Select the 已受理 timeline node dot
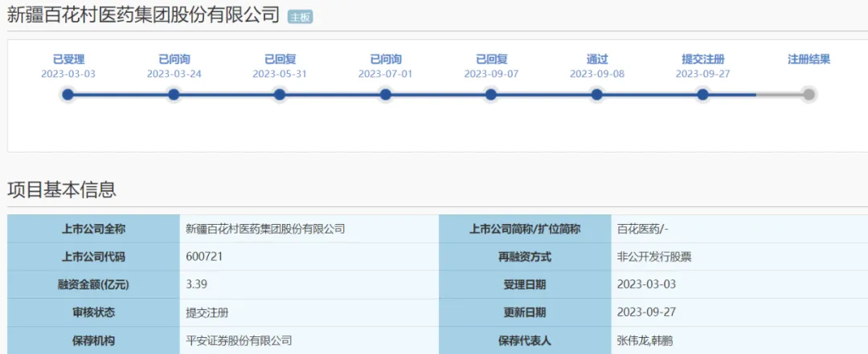Viewport: 868px width, 354px height. pyautogui.click(x=68, y=95)
